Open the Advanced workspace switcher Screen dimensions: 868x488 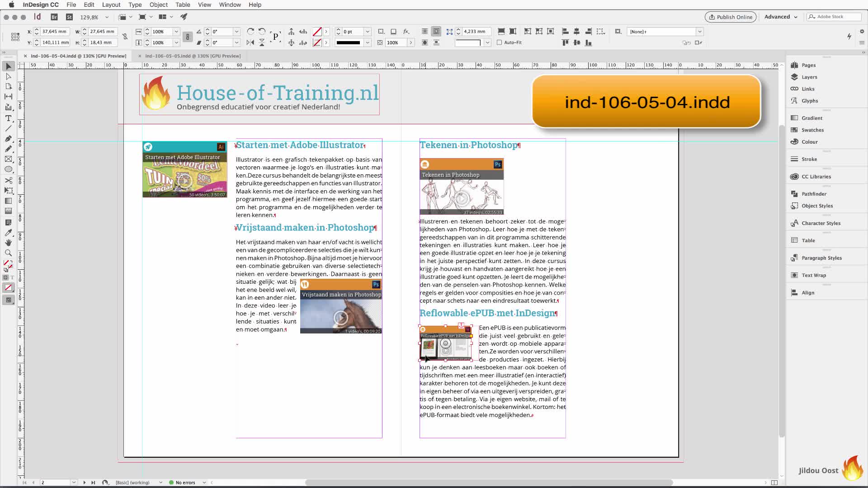[x=781, y=17]
